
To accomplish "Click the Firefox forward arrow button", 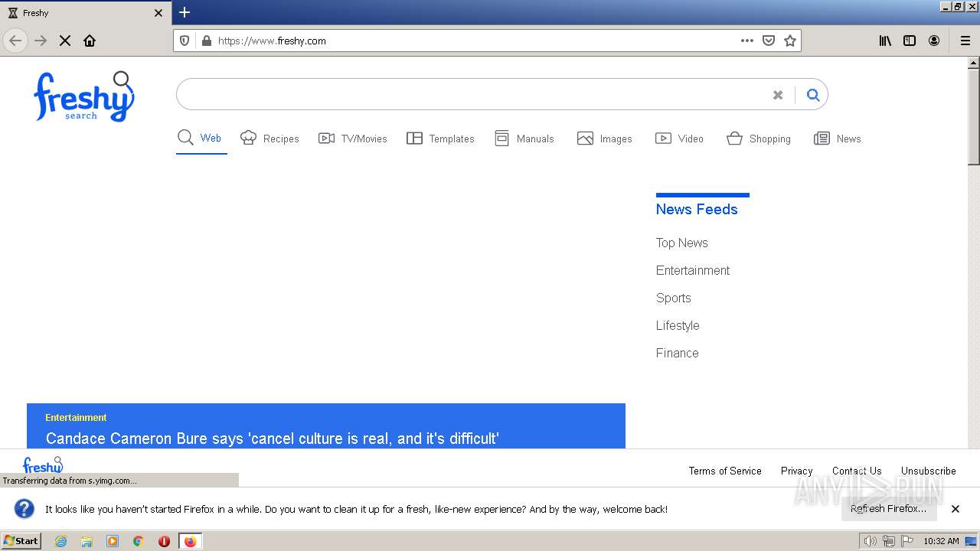I will click(x=41, y=41).
